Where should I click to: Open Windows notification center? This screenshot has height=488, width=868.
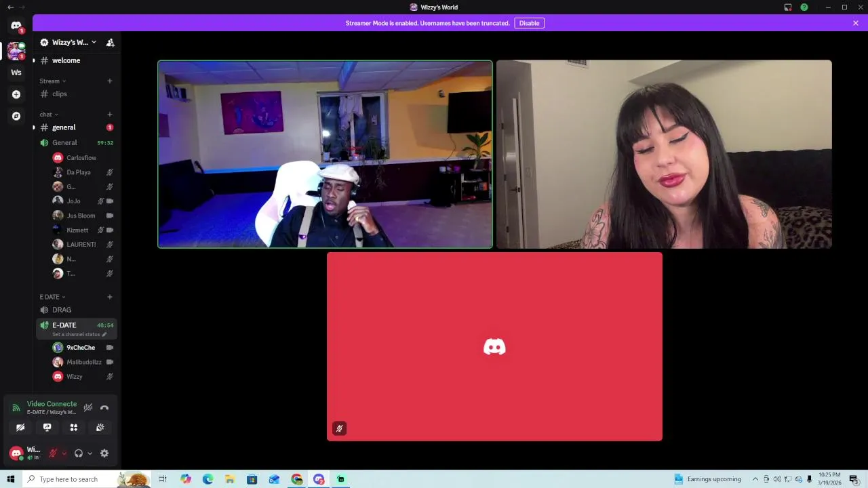(854, 479)
